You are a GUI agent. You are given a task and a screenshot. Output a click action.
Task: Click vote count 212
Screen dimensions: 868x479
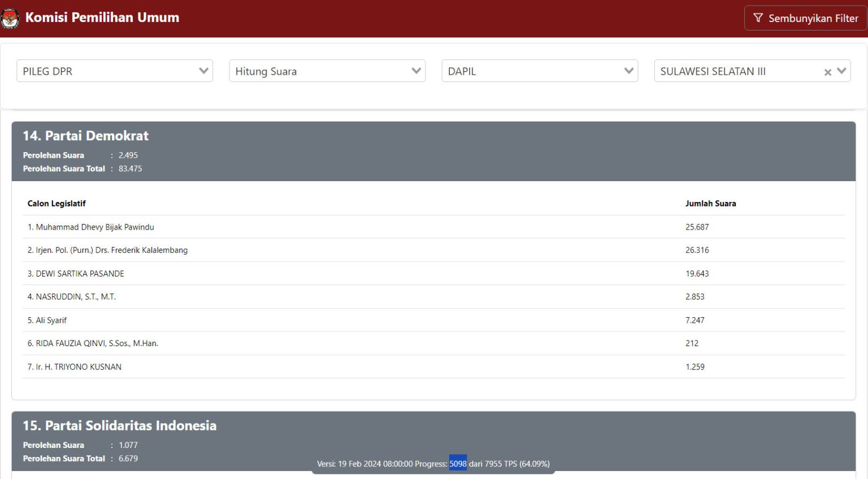click(x=692, y=343)
